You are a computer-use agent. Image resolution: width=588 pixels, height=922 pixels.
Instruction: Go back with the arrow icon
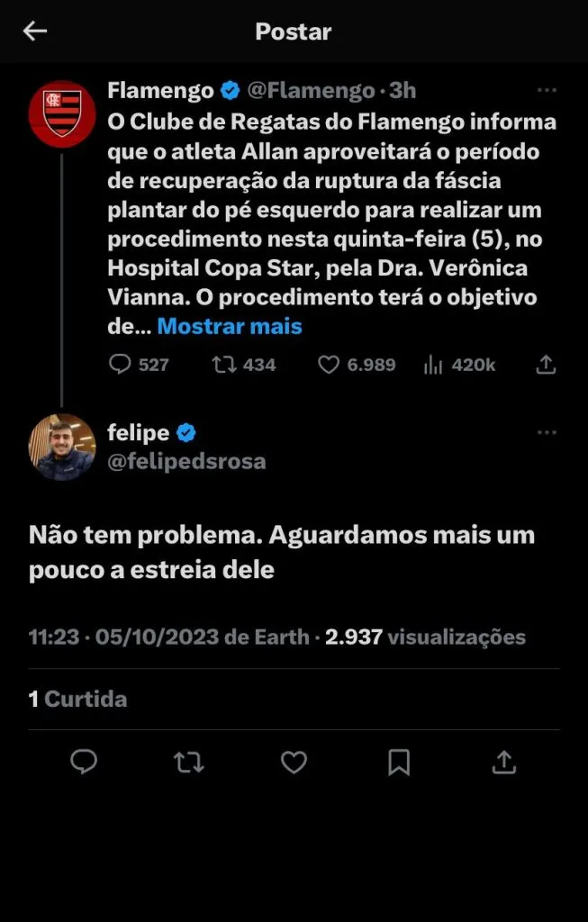(35, 32)
